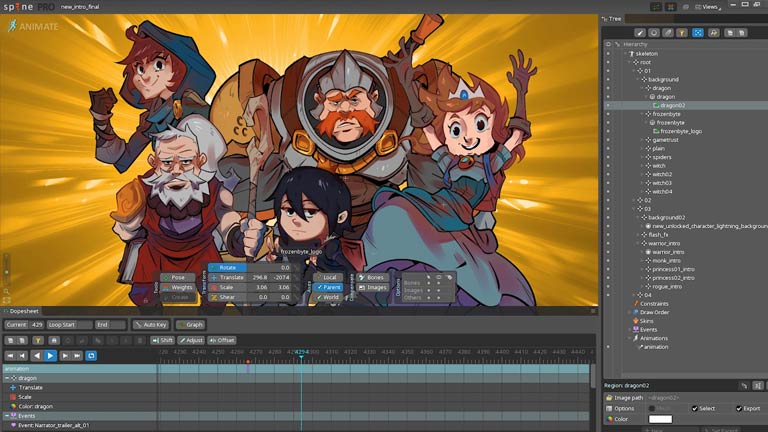The width and height of the screenshot is (768, 432).
Task: Select the Constraints tree node
Action: (x=654, y=304)
